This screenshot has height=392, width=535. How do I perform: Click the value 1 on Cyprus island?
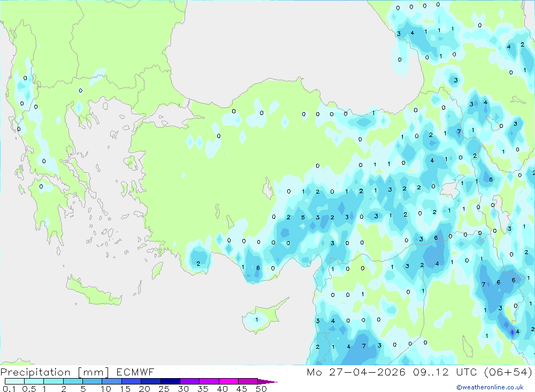257,320
